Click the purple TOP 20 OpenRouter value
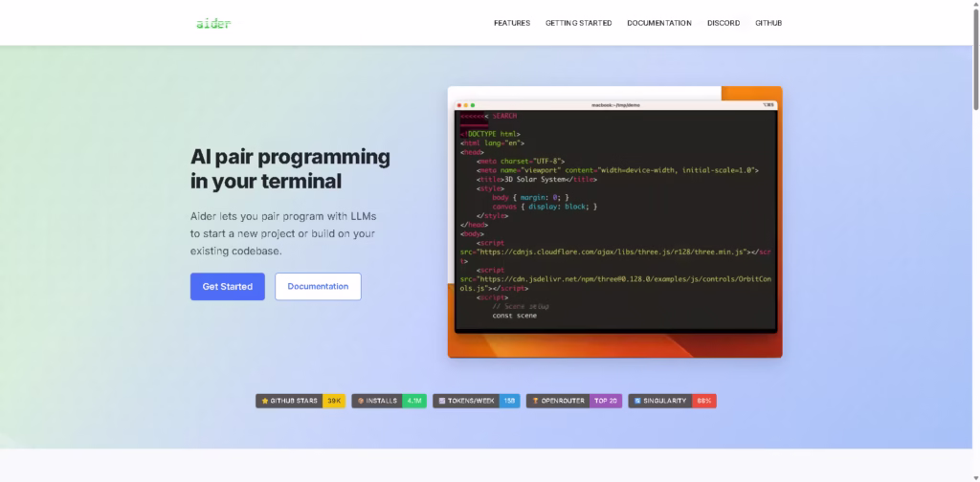 tap(606, 401)
